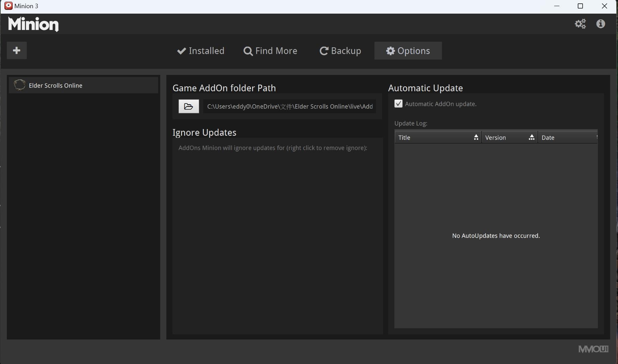Click the 'Automatic AddOn update.' label
618x364 pixels.
441,104
